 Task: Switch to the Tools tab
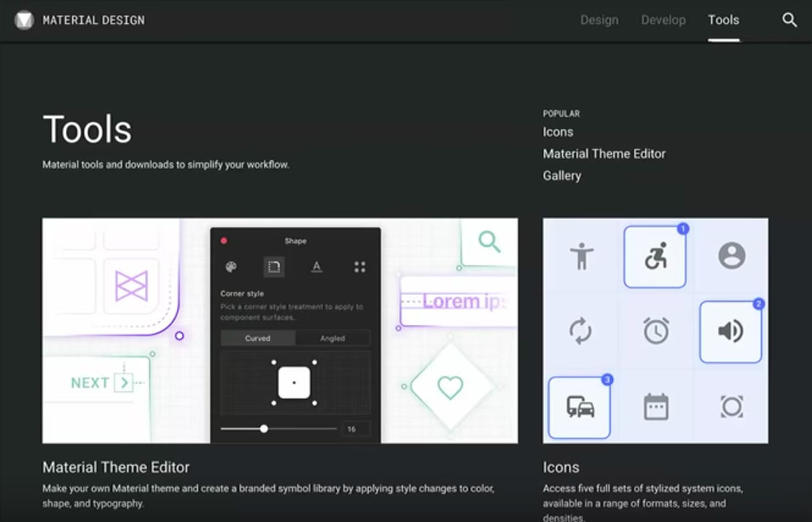coord(724,20)
